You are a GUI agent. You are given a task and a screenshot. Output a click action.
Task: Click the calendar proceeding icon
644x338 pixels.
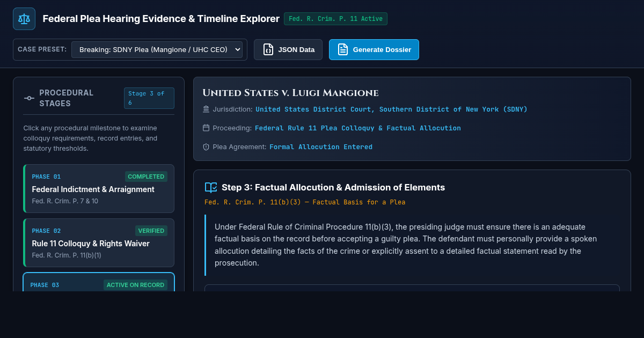coord(206,128)
